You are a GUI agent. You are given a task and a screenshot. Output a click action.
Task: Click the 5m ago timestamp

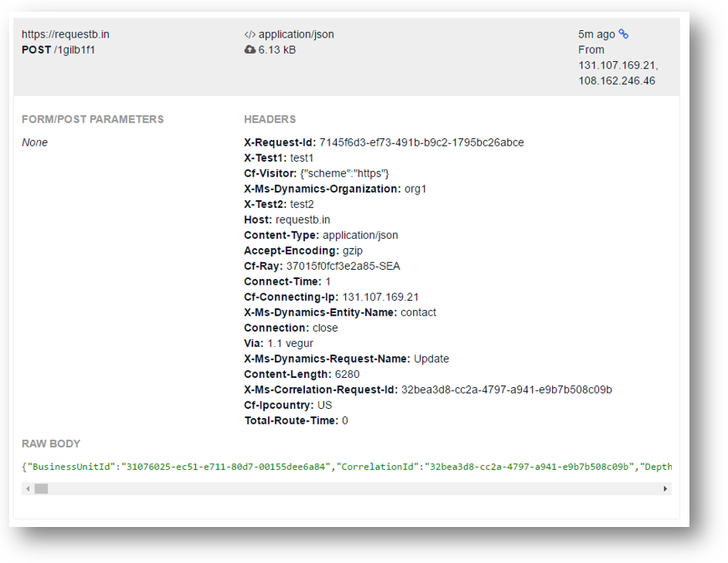(x=596, y=34)
